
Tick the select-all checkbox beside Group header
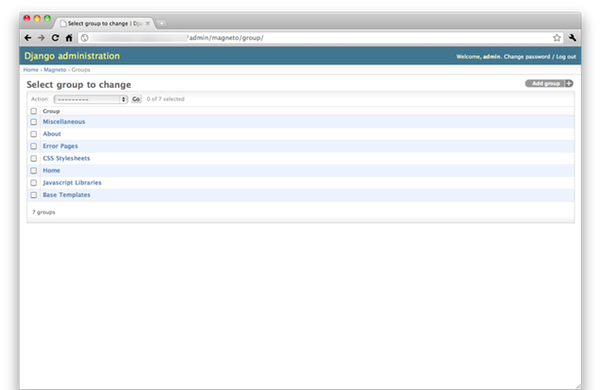(34, 111)
